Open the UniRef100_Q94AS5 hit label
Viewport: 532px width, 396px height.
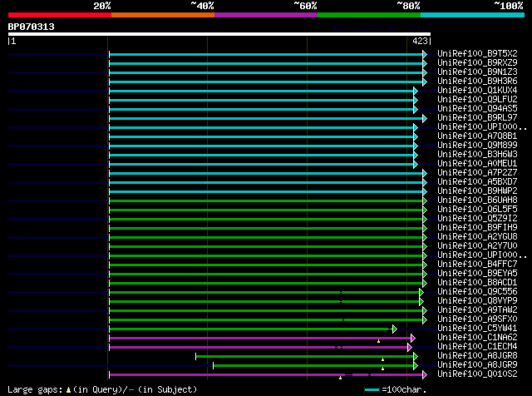coord(477,109)
